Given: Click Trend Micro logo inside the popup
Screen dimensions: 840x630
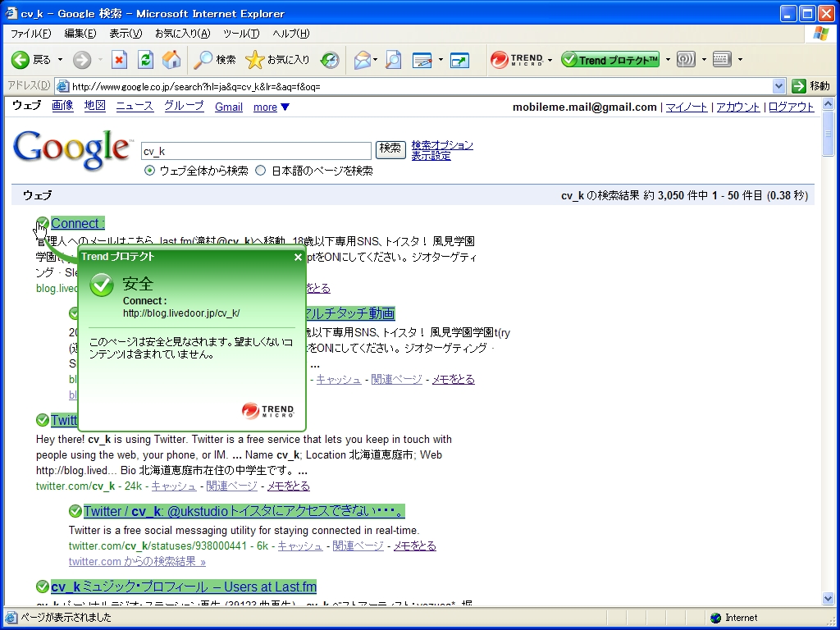Looking at the screenshot, I should pos(268,410).
